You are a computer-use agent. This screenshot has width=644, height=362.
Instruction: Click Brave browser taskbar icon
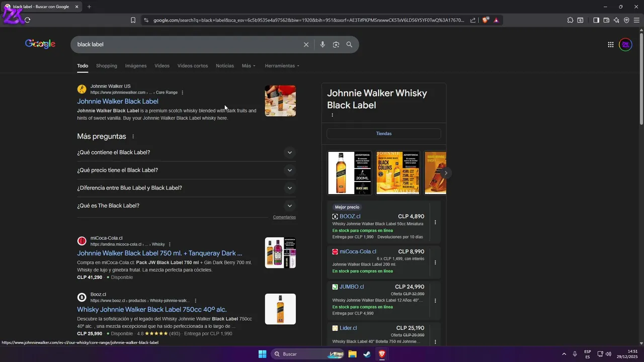[x=382, y=354]
